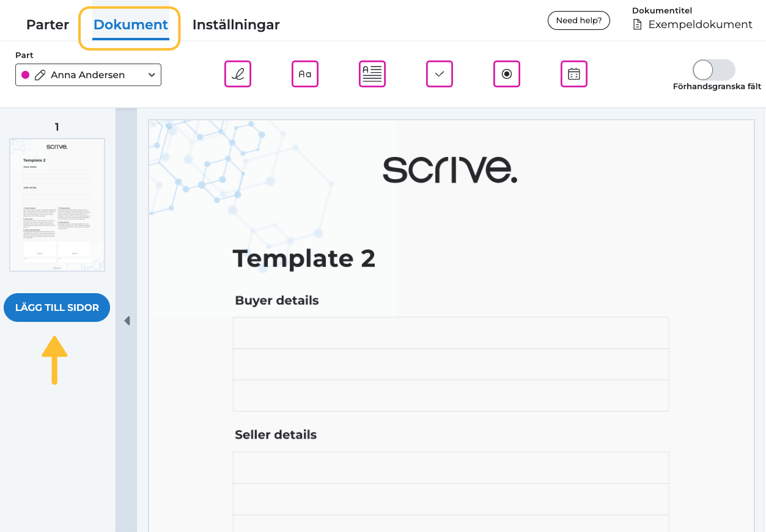Click the first row under Buyer details
Screen dimensions: 766x532
point(451,333)
